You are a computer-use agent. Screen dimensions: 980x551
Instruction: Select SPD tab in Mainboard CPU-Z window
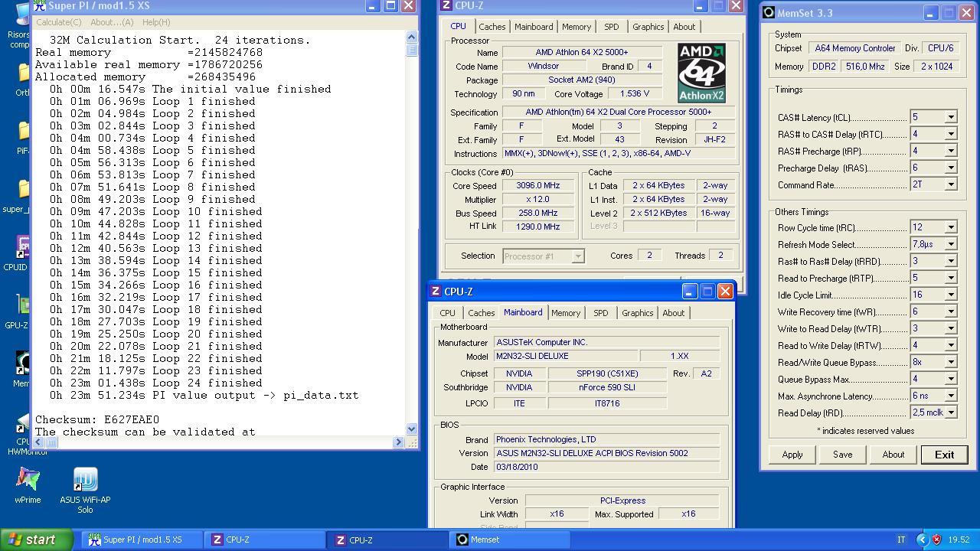click(x=600, y=313)
